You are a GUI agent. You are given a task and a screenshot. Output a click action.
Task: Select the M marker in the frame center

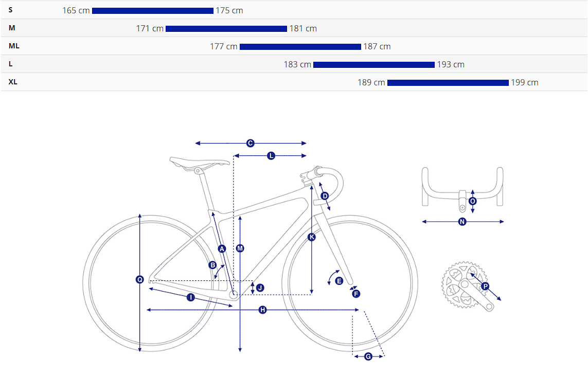point(240,248)
